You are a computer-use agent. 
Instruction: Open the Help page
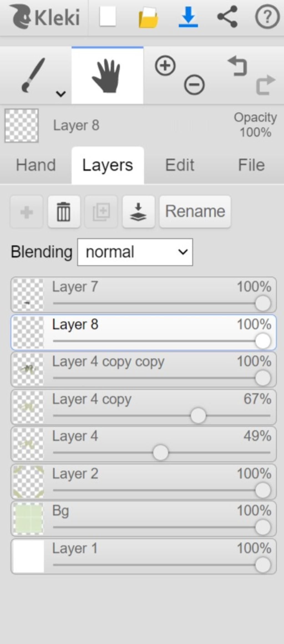(267, 17)
